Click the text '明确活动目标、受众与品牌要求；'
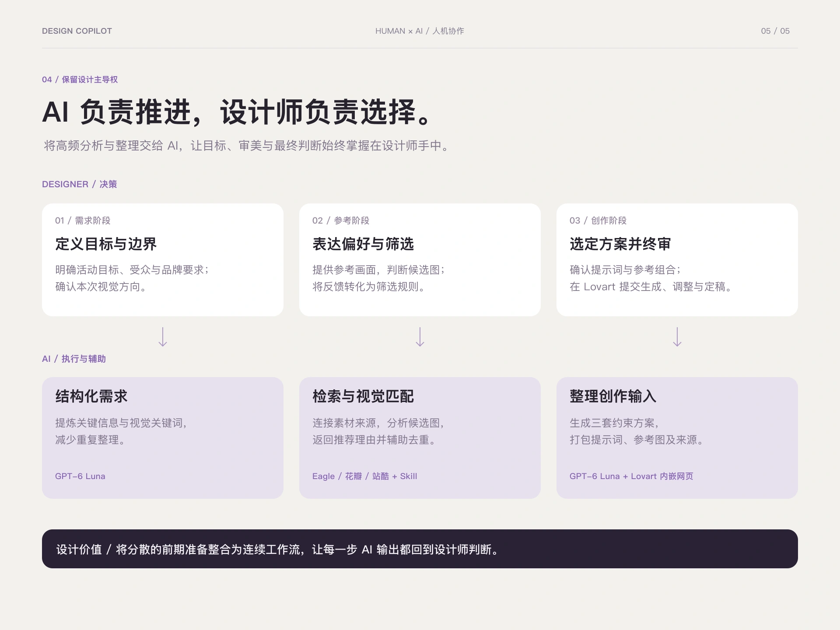 133,270
